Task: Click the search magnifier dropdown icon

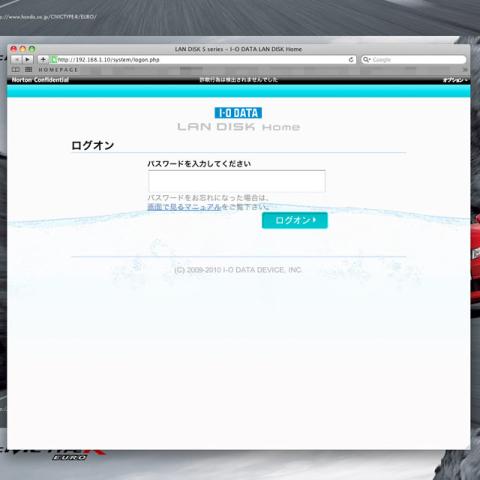Action: (x=367, y=59)
